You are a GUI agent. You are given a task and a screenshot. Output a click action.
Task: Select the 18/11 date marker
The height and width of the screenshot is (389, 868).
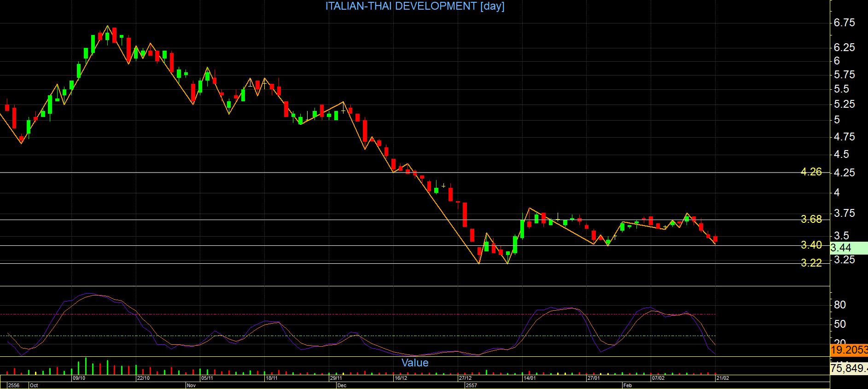click(271, 378)
